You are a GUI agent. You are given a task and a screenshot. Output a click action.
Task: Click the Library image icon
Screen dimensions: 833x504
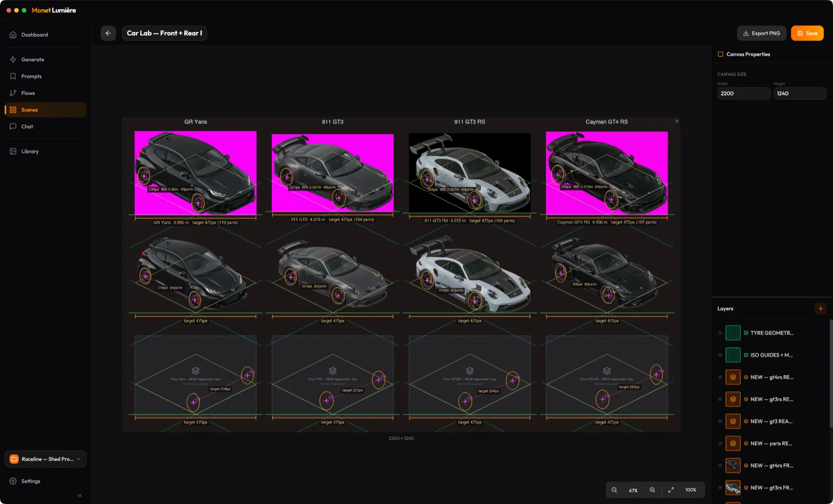click(13, 152)
